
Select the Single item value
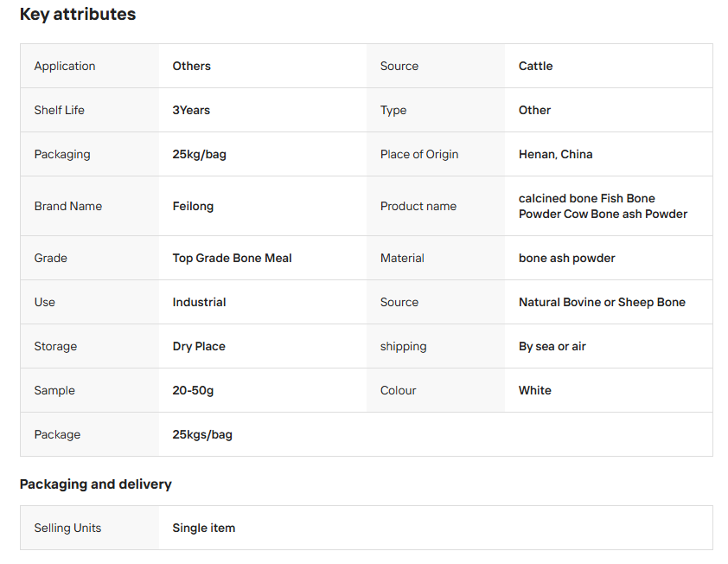(x=203, y=529)
